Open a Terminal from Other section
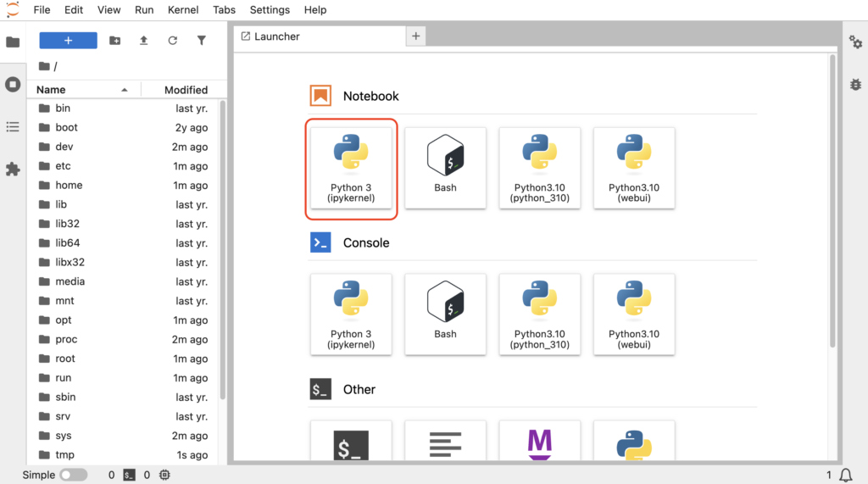Screen dimensions: 868x484 click(351, 441)
